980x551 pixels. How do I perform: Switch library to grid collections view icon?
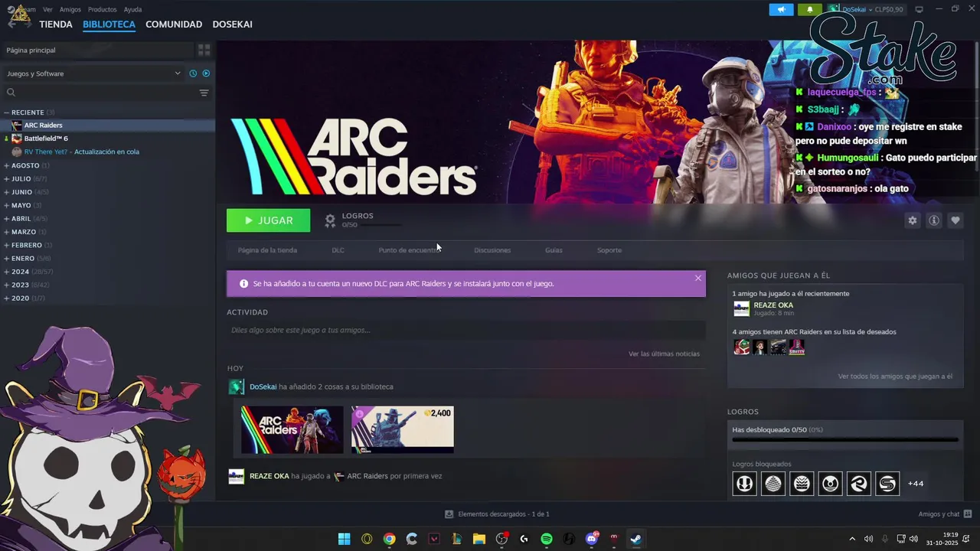click(x=204, y=50)
